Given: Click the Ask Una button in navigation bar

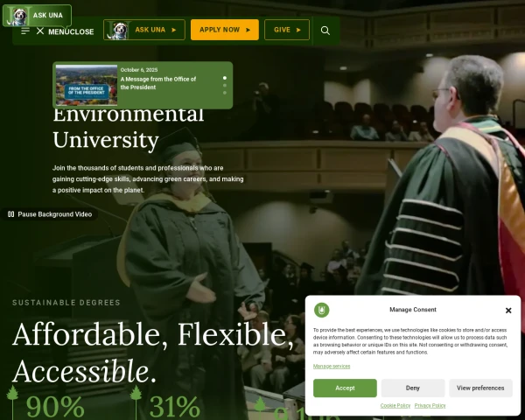Looking at the screenshot, I should [x=144, y=30].
